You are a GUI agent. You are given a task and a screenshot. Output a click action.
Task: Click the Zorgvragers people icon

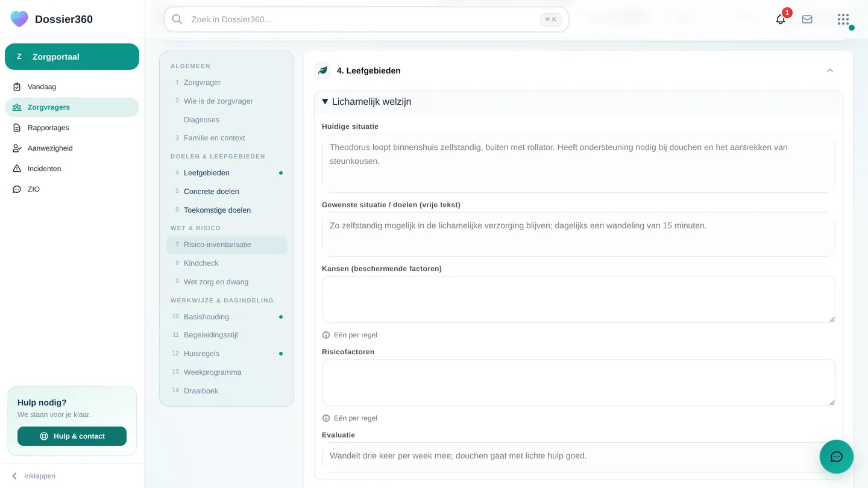coord(17,107)
